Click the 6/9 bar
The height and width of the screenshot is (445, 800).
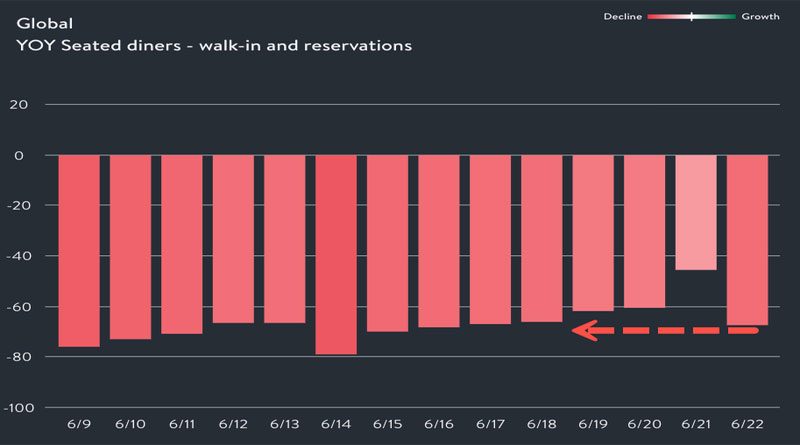click(79, 250)
